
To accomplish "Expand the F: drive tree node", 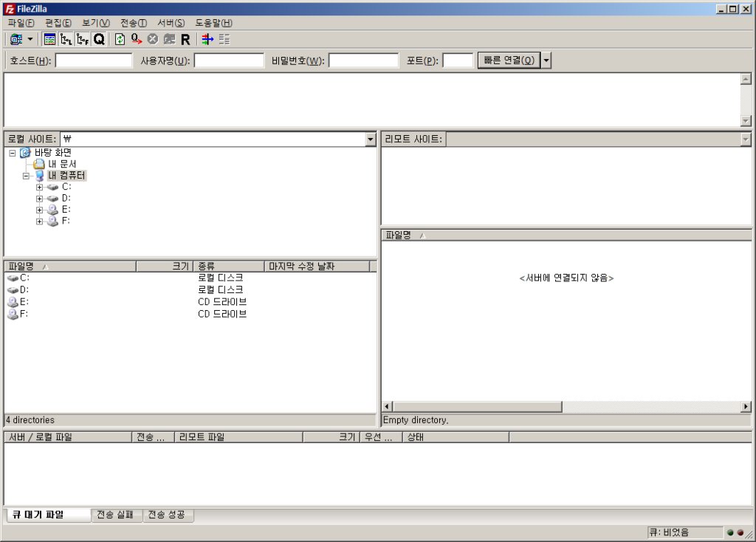I will [40, 222].
